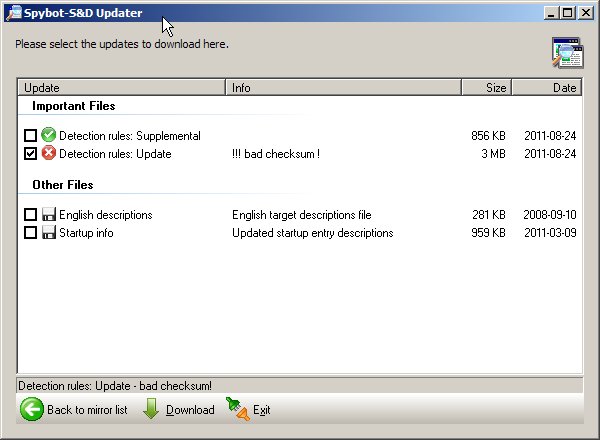Sort by the Date column header

click(546, 88)
